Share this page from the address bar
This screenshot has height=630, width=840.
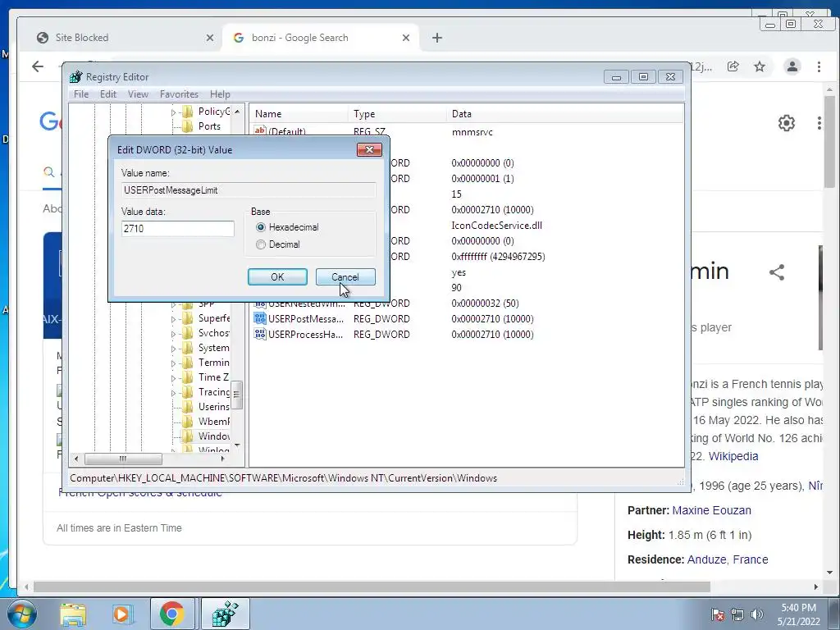tap(733, 66)
